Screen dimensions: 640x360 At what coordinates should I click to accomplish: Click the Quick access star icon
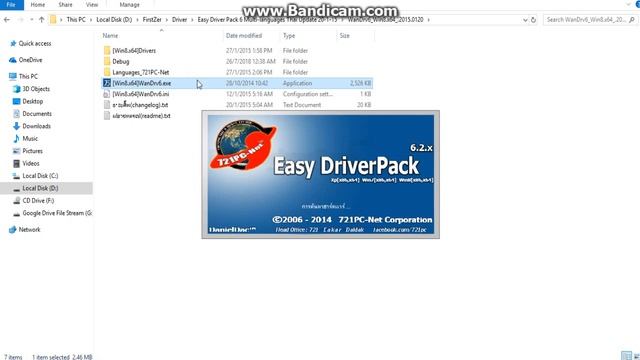tap(13, 43)
